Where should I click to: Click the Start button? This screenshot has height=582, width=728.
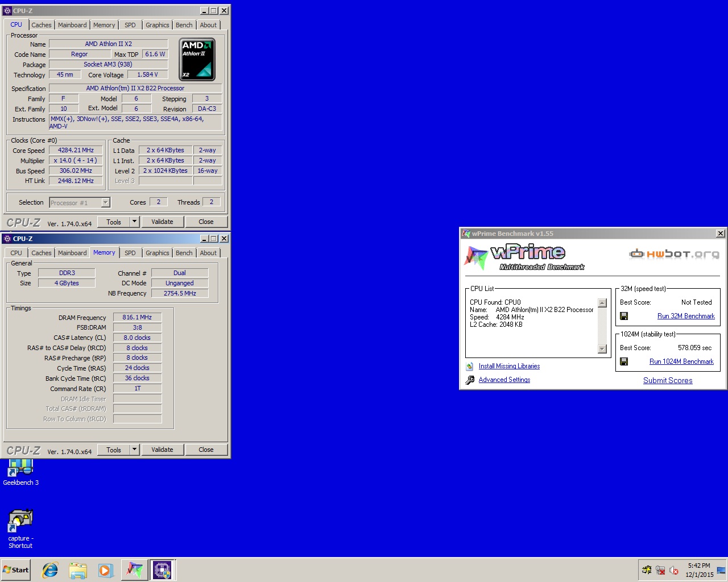15,570
